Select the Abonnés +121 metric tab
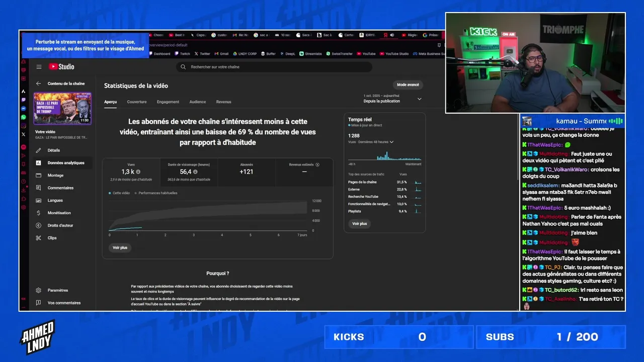Image resolution: width=644 pixels, height=362 pixels. tap(247, 172)
